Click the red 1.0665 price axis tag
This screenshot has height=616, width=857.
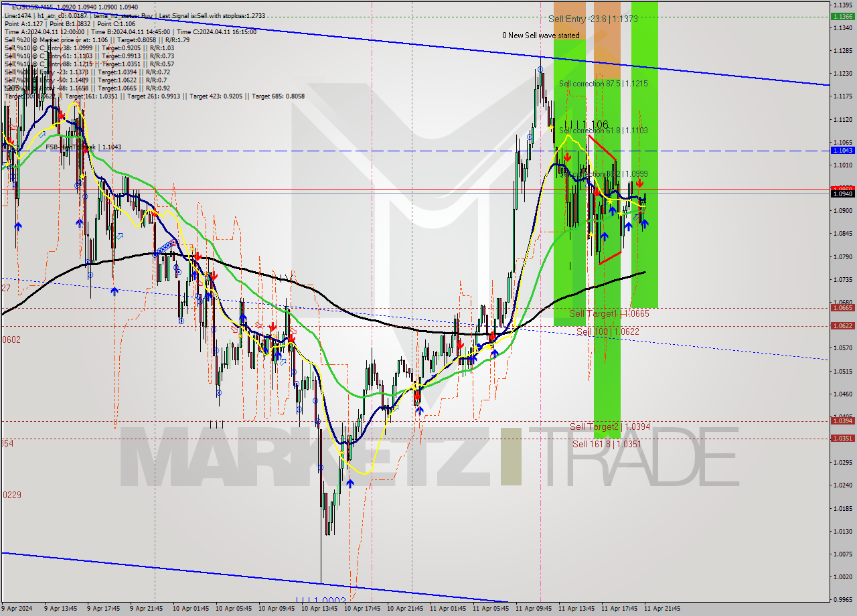coord(842,307)
